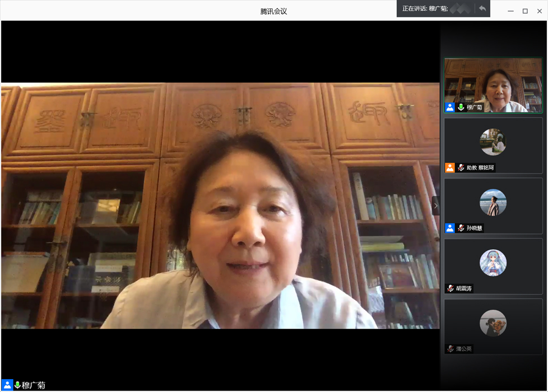
Task: Click muted microphone icon next to 蒲公英
Action: (450, 349)
